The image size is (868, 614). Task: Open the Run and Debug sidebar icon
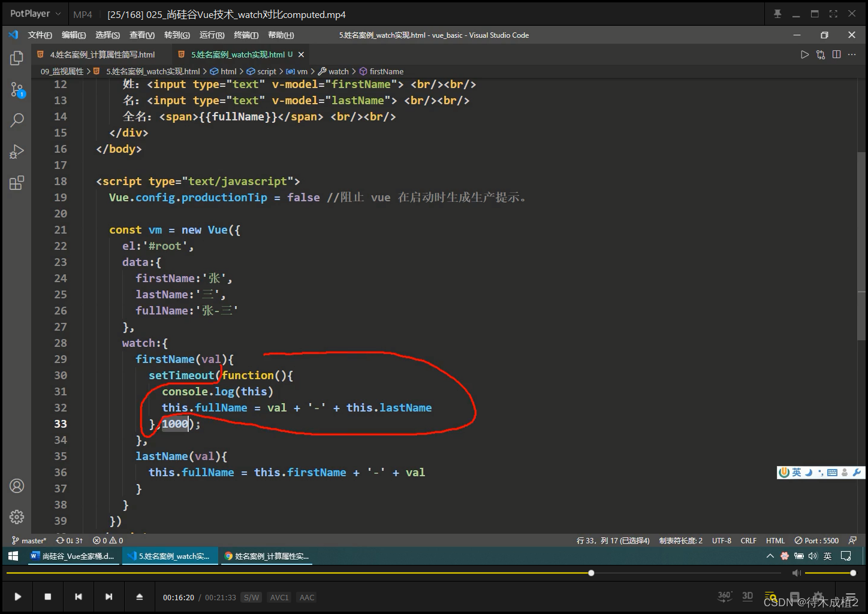[17, 152]
